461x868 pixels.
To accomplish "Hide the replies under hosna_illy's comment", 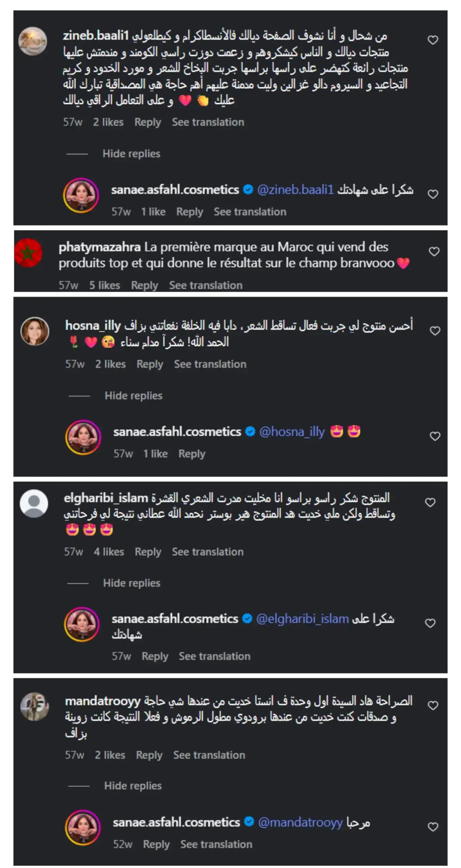I will click(x=133, y=396).
